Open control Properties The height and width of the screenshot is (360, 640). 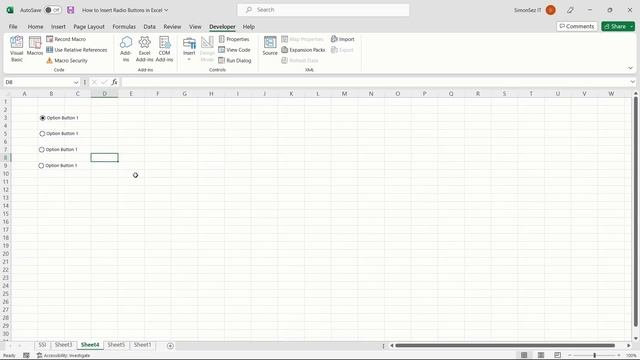click(x=234, y=39)
